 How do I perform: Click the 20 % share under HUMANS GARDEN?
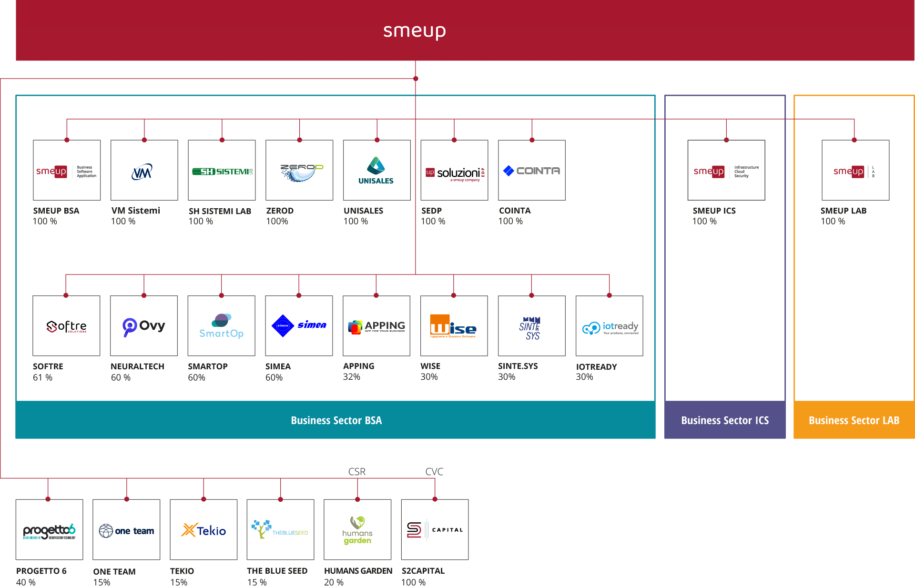coord(334,582)
